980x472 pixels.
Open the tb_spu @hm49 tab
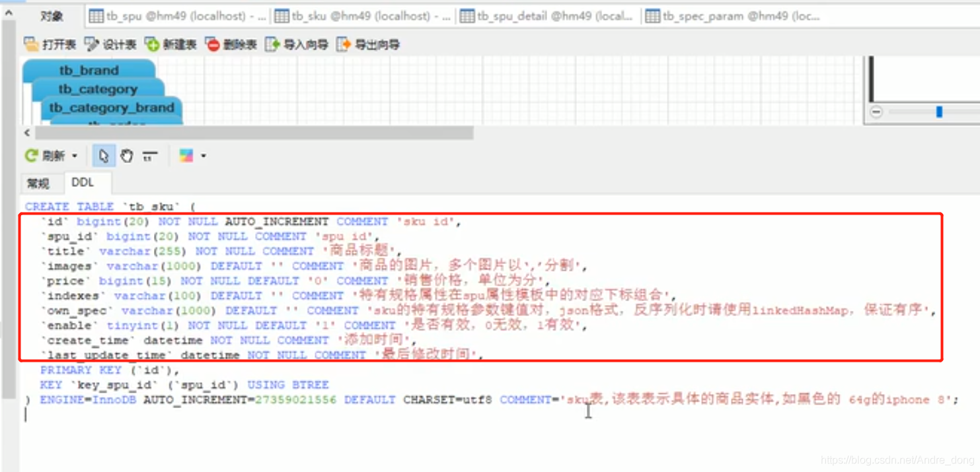click(178, 16)
